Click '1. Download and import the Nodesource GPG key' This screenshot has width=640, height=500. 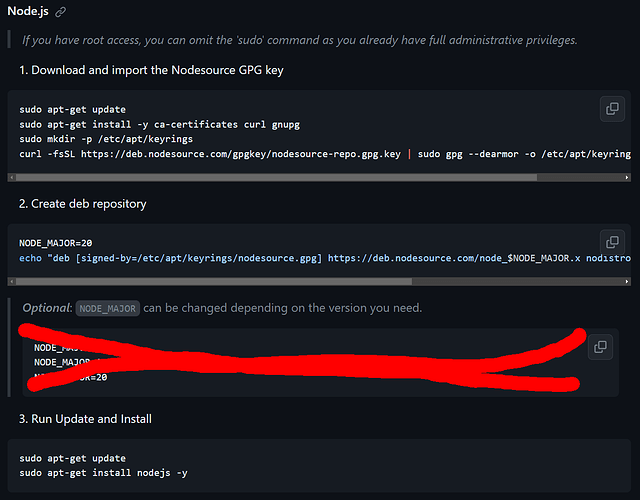151,70
